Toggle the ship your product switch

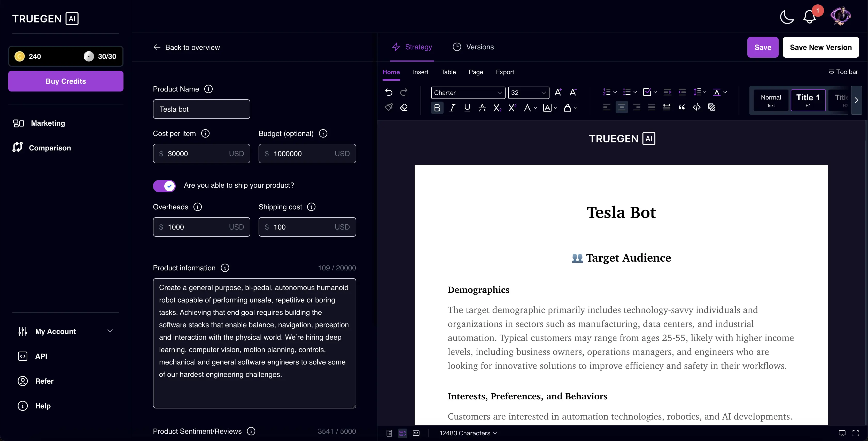coord(165,186)
